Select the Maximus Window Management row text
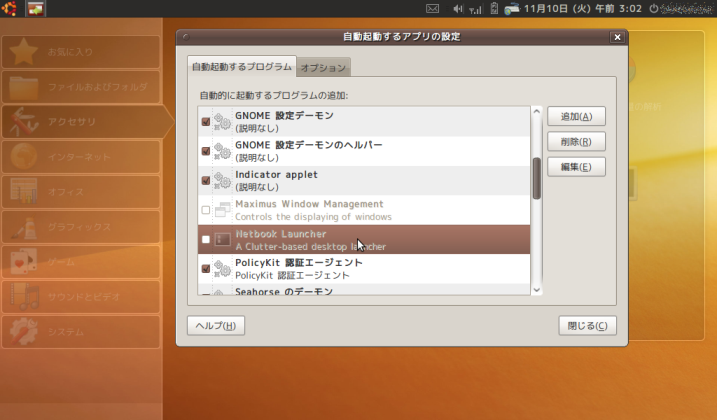Screen dimensions: 717x420 click(313, 210)
